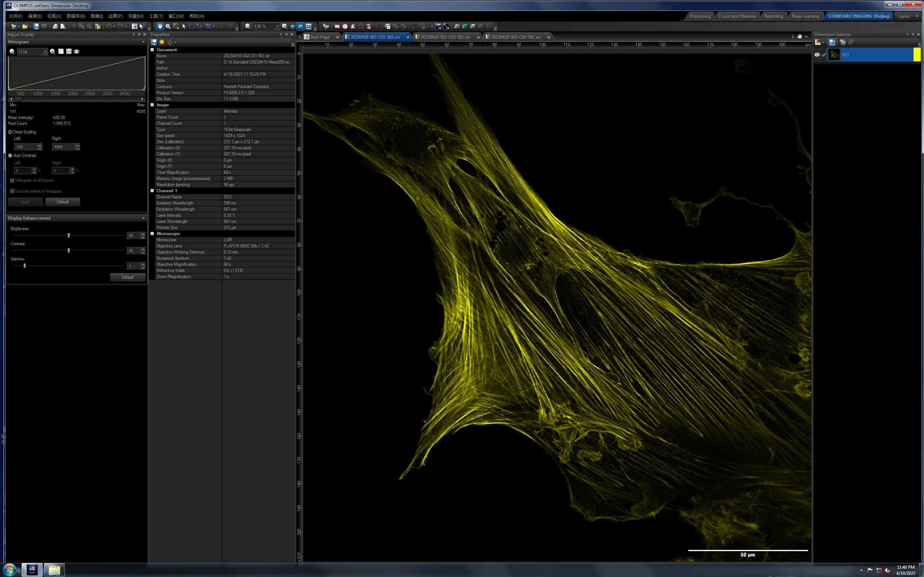
Task: Collapse the Channel 1 properties group
Action: 152,191
